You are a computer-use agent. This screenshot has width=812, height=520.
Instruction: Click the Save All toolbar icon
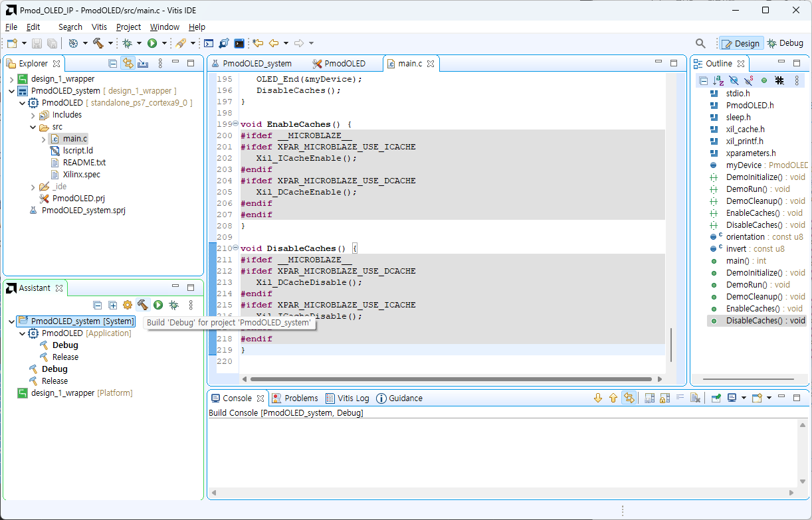52,43
